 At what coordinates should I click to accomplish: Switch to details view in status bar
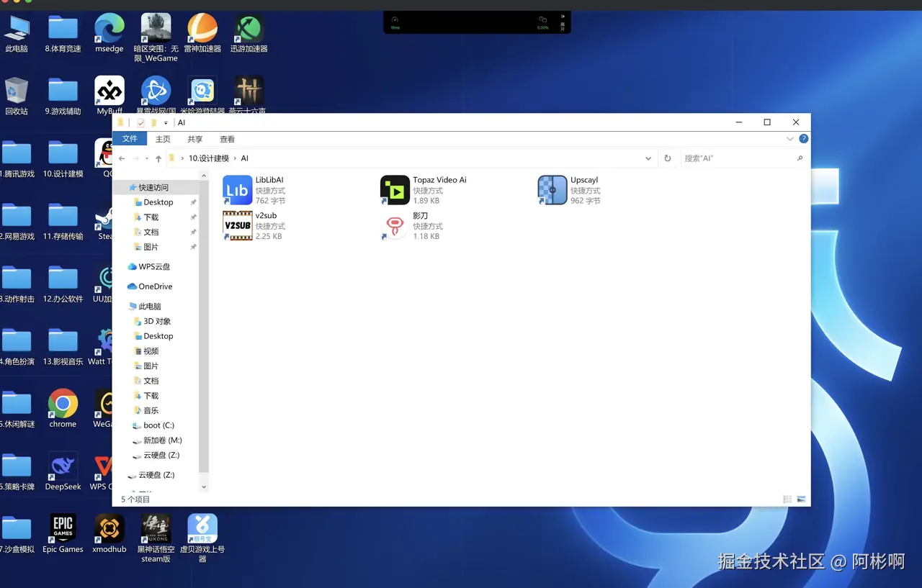click(x=787, y=499)
